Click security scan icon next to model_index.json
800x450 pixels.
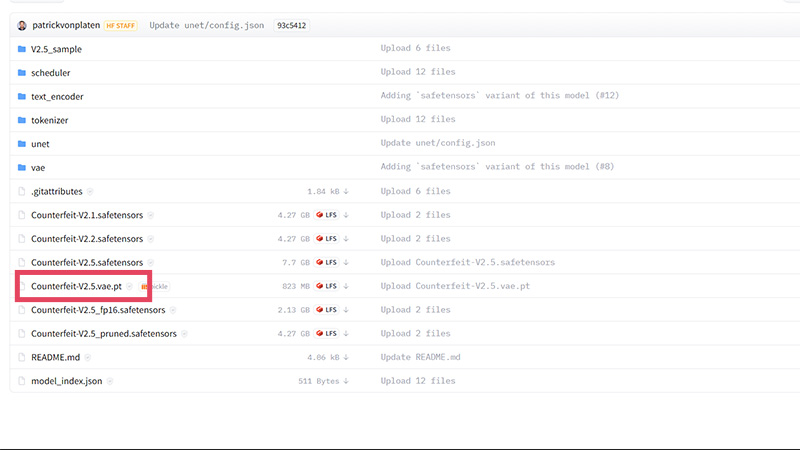110,381
